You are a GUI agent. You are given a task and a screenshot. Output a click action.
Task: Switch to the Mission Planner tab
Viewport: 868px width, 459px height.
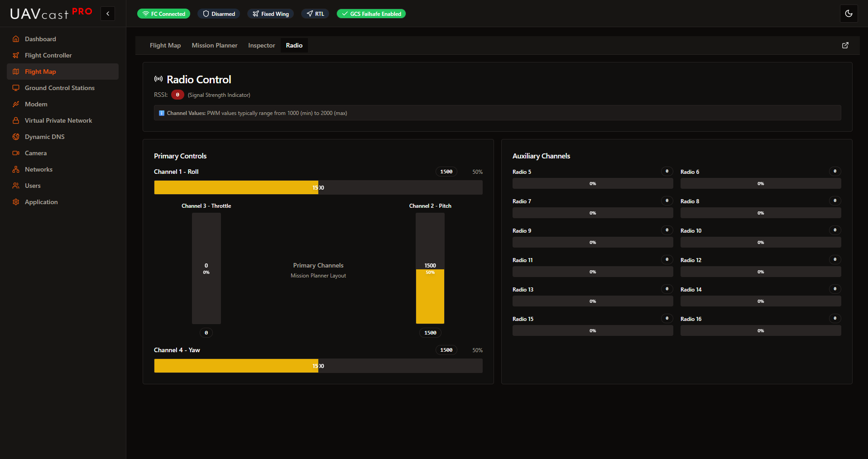click(x=214, y=45)
